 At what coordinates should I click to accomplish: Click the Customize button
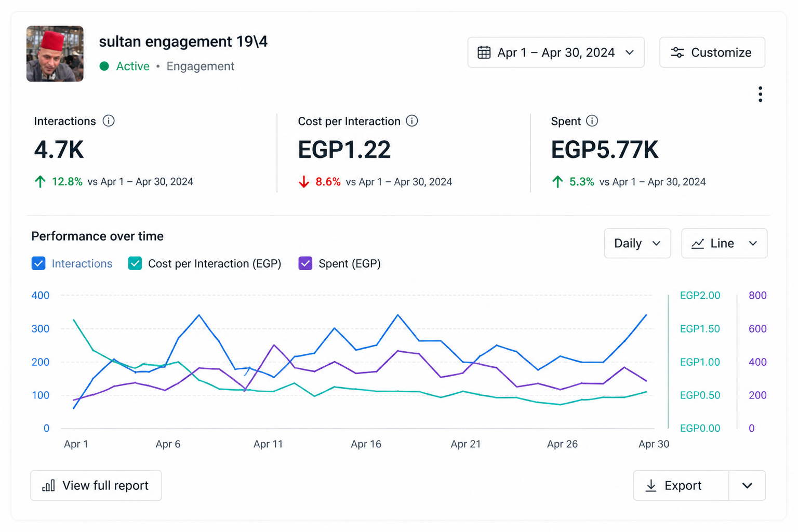coord(712,52)
